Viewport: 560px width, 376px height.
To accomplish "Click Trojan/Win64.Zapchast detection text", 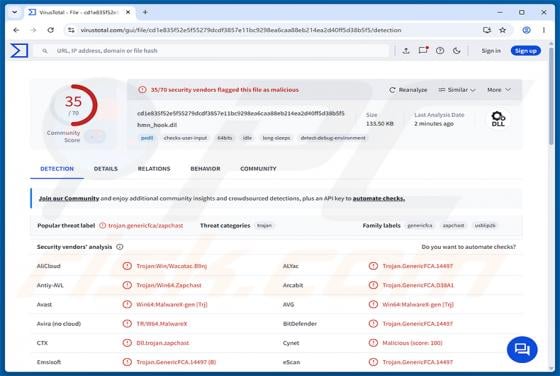I will [169, 285].
